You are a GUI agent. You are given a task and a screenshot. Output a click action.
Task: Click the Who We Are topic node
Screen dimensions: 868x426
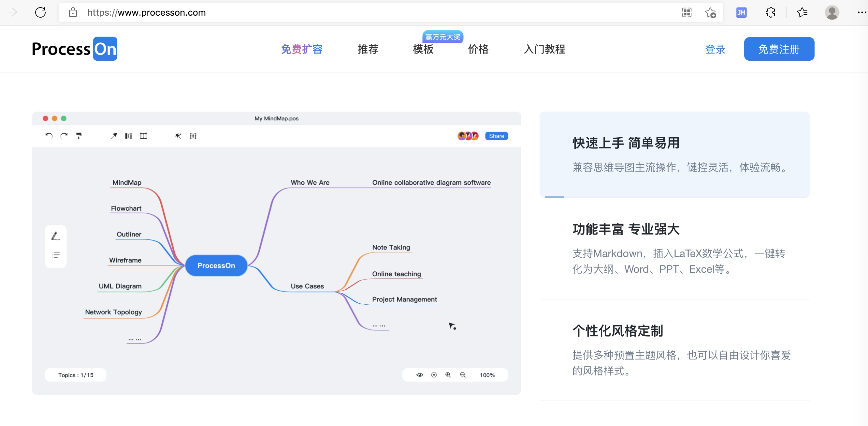tap(310, 182)
